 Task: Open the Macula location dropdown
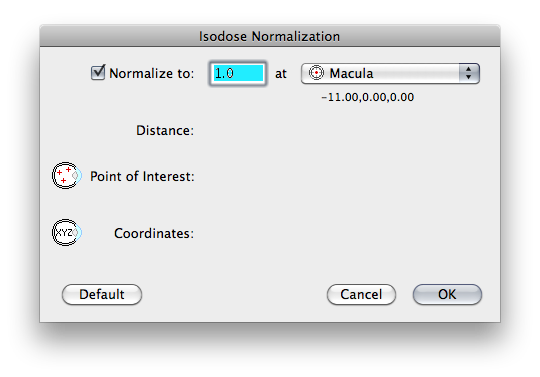point(390,73)
